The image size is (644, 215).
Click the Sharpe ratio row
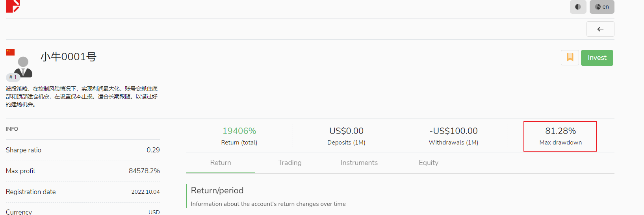click(83, 150)
